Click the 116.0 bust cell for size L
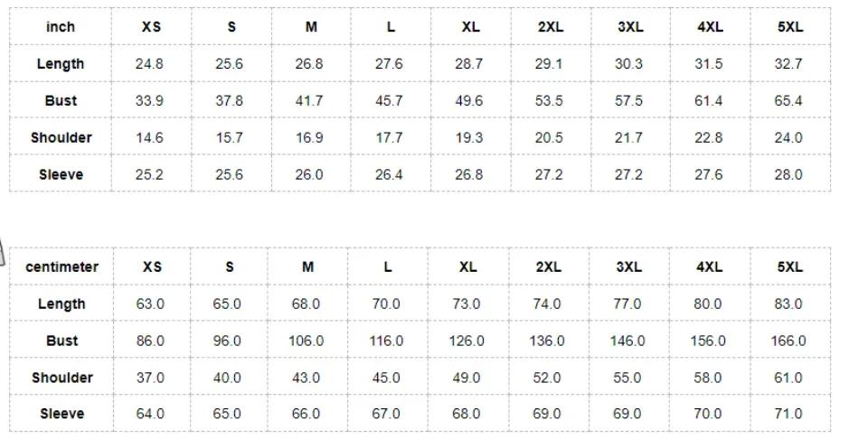 [x=386, y=341]
